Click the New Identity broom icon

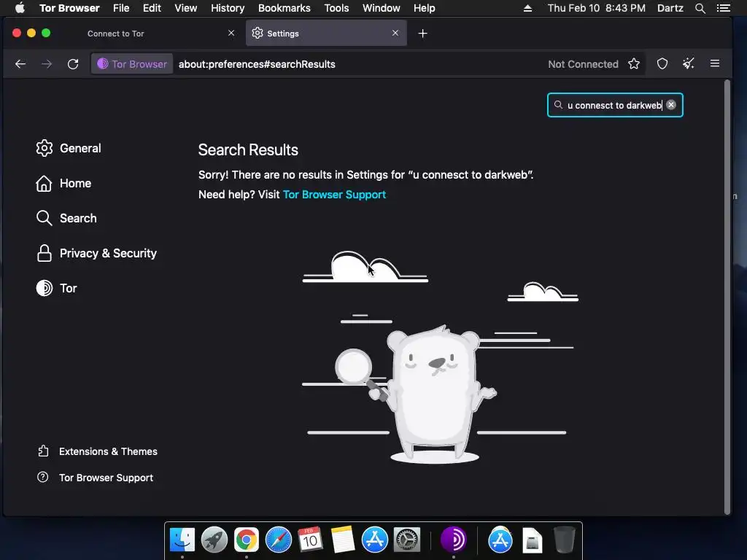pyautogui.click(x=689, y=64)
